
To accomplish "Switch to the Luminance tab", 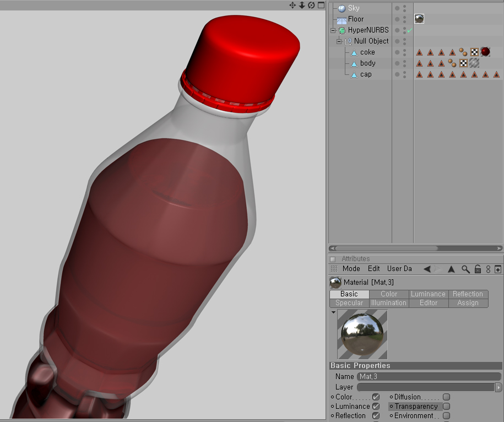I will (429, 294).
